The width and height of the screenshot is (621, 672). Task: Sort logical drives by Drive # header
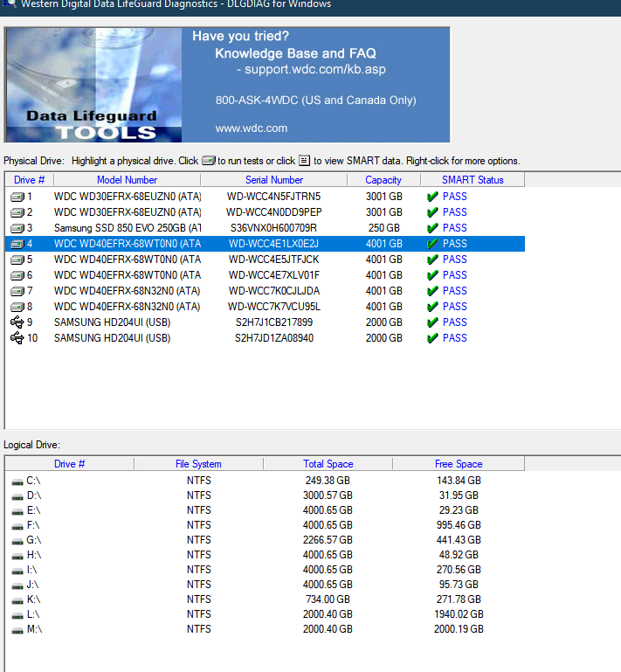[69, 464]
